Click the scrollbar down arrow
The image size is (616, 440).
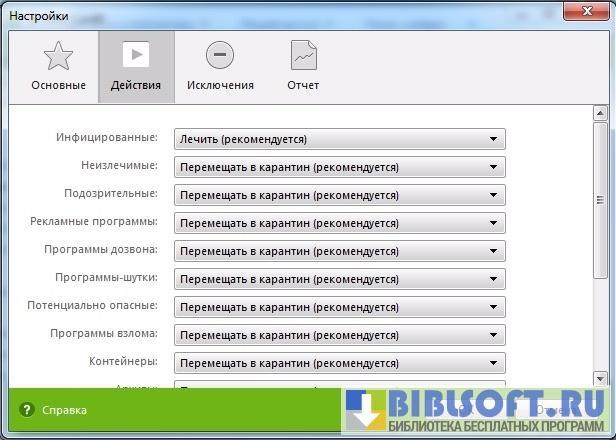coord(600,378)
